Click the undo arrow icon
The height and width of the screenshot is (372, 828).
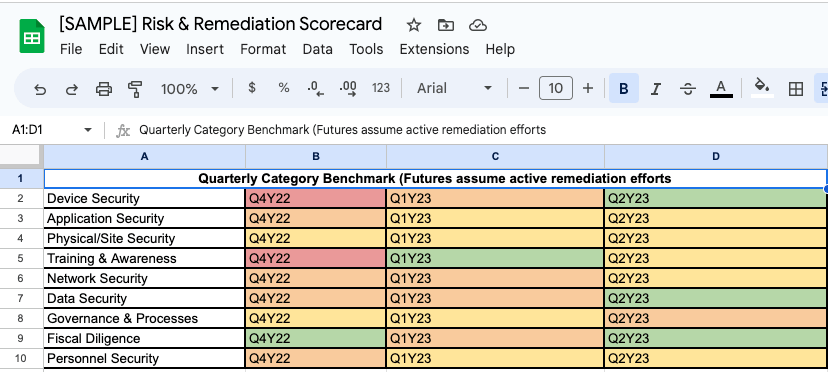pos(40,89)
